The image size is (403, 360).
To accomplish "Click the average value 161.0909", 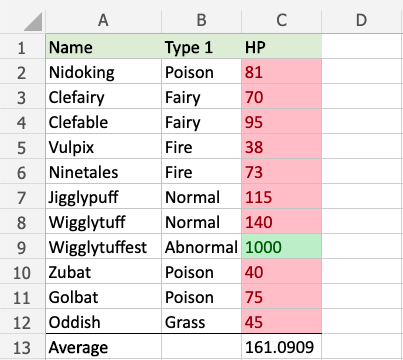I will 281,347.
